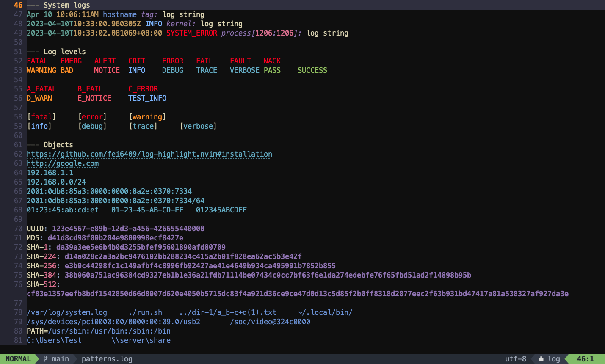The image size is (605, 364).
Task: Click the utf-8 encoding indicator
Action: [516, 359]
